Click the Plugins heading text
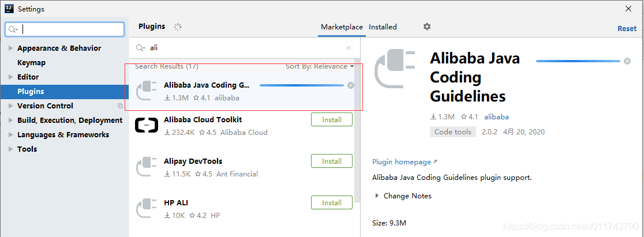The width and height of the screenshot is (644, 237). click(152, 27)
